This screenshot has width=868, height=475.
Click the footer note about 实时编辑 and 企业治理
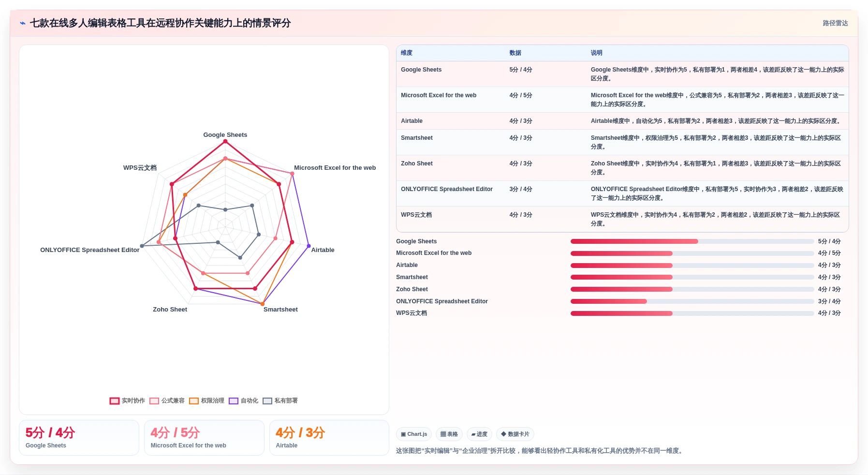pyautogui.click(x=540, y=451)
